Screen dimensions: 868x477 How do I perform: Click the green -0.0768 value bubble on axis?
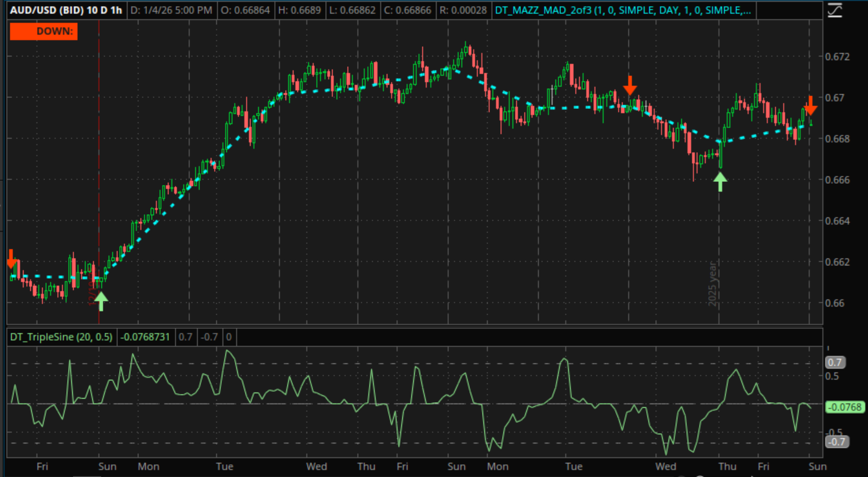[x=844, y=407]
